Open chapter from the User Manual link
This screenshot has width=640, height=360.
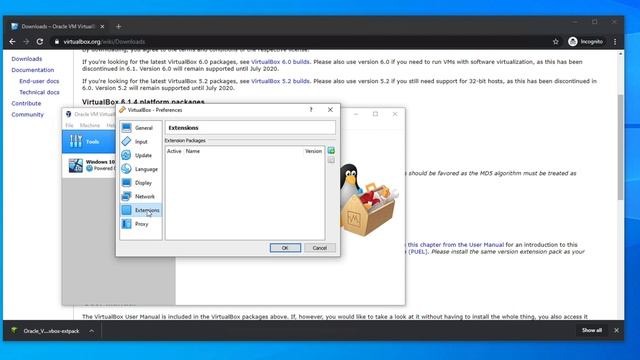point(456,244)
